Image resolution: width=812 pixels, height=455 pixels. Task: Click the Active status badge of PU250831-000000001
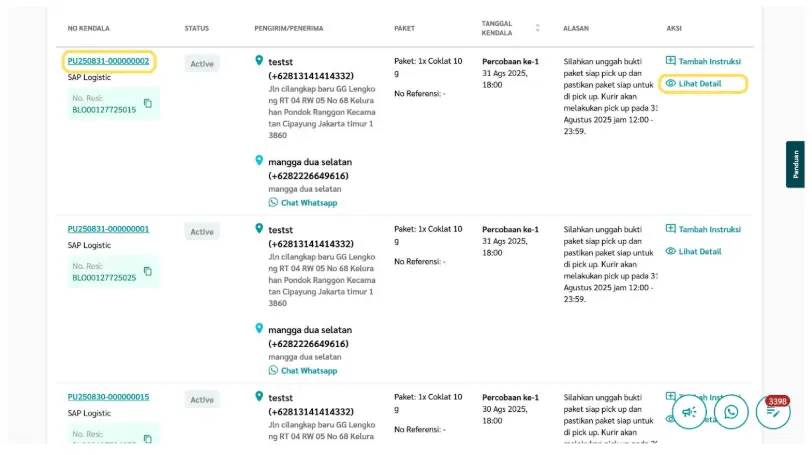coord(202,232)
